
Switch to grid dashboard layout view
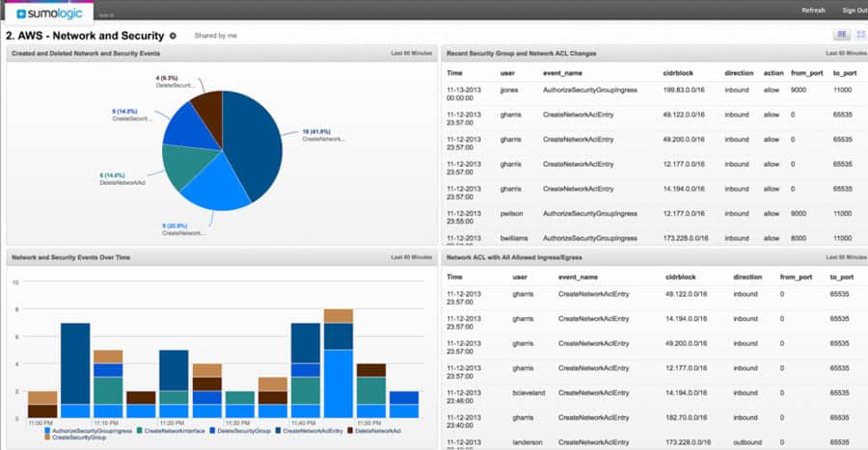click(x=861, y=35)
